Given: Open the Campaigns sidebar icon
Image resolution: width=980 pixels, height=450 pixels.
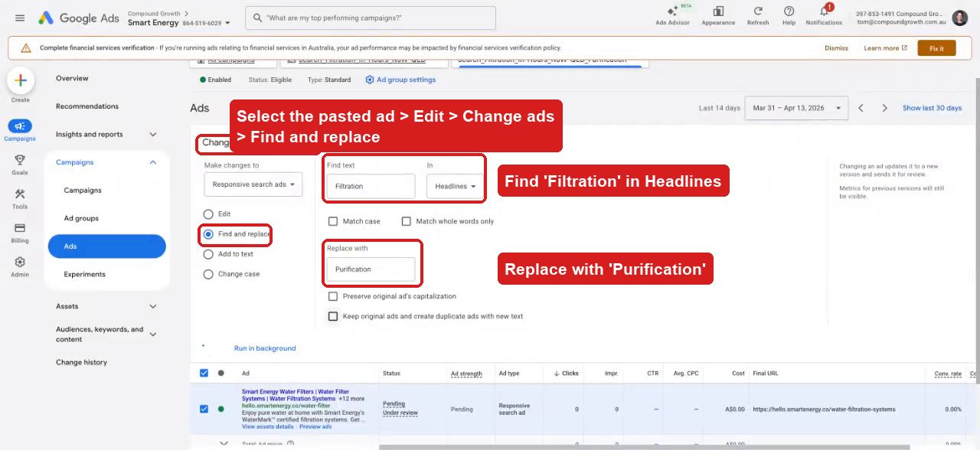Looking at the screenshot, I should 20,126.
